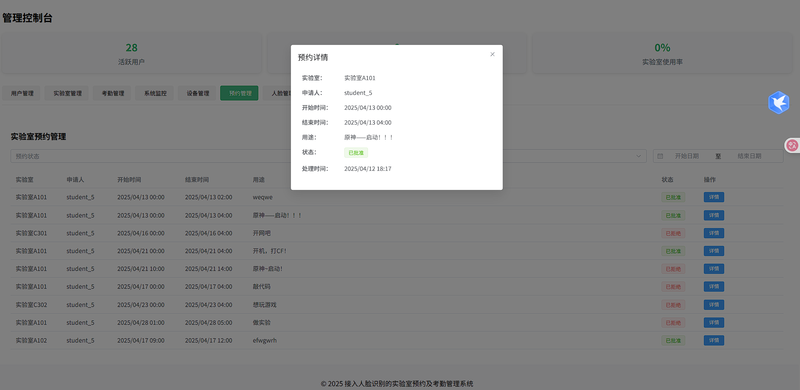Image resolution: width=800 pixels, height=390 pixels.
Task: Select the 设备管理 tab
Action: (x=197, y=93)
